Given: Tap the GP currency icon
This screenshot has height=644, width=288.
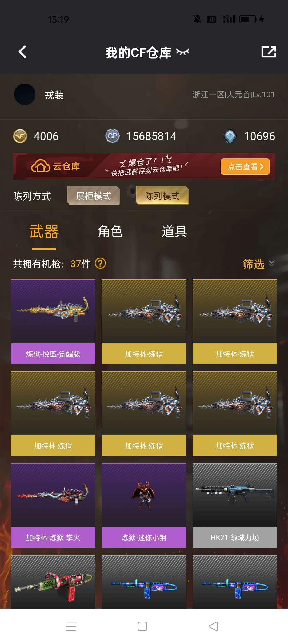Looking at the screenshot, I should (x=113, y=136).
